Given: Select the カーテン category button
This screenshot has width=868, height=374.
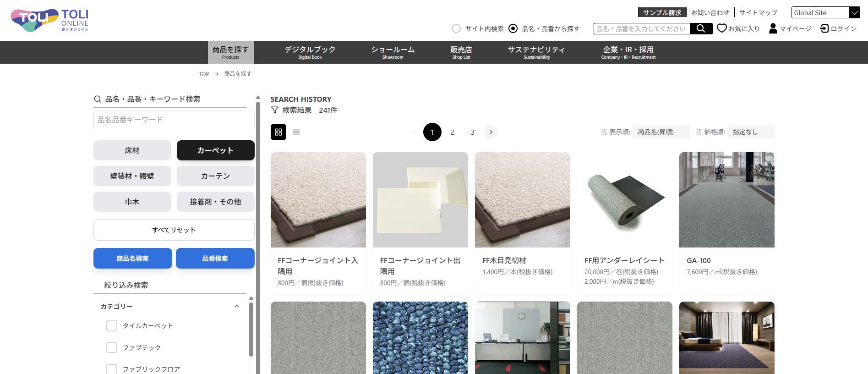Looking at the screenshot, I should (x=216, y=176).
